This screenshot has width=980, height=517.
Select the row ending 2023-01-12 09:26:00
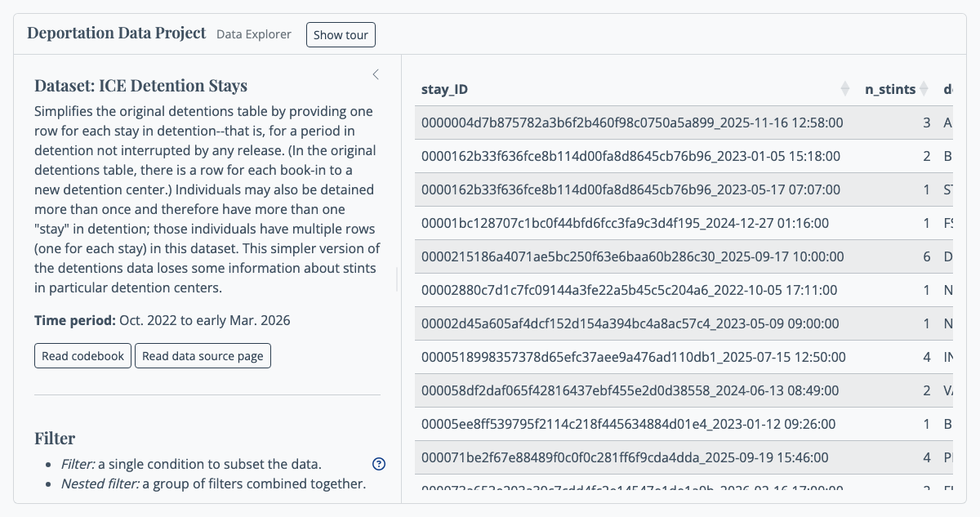coord(683,424)
